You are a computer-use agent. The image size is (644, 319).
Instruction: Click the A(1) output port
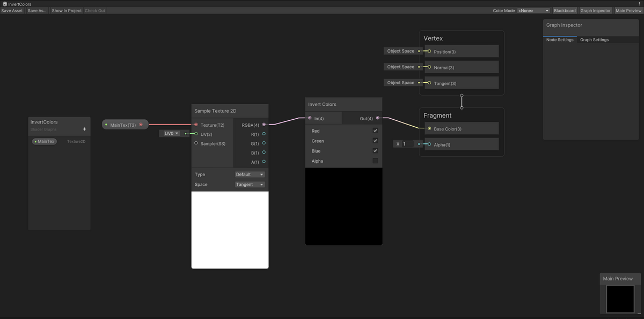264,162
